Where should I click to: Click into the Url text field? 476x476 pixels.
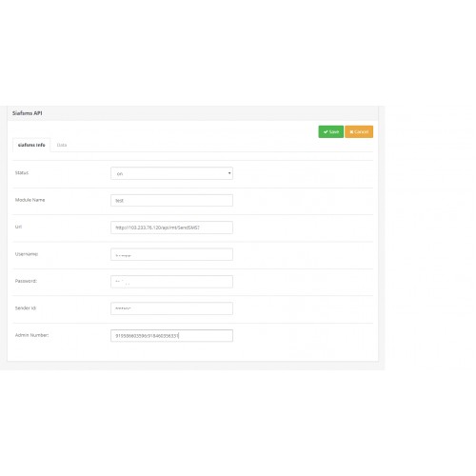coord(171,228)
